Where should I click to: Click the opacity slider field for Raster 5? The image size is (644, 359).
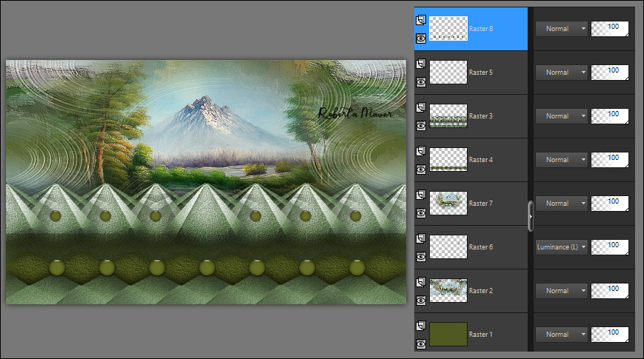610,73
